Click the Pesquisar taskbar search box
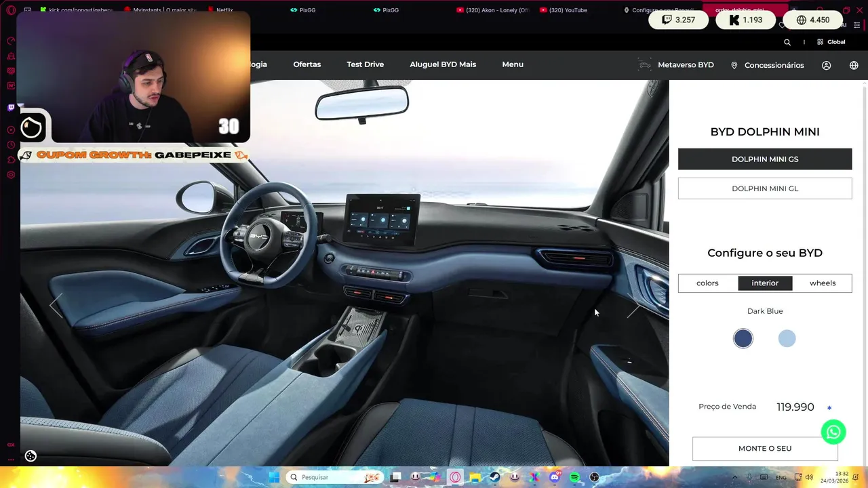 pyautogui.click(x=335, y=477)
